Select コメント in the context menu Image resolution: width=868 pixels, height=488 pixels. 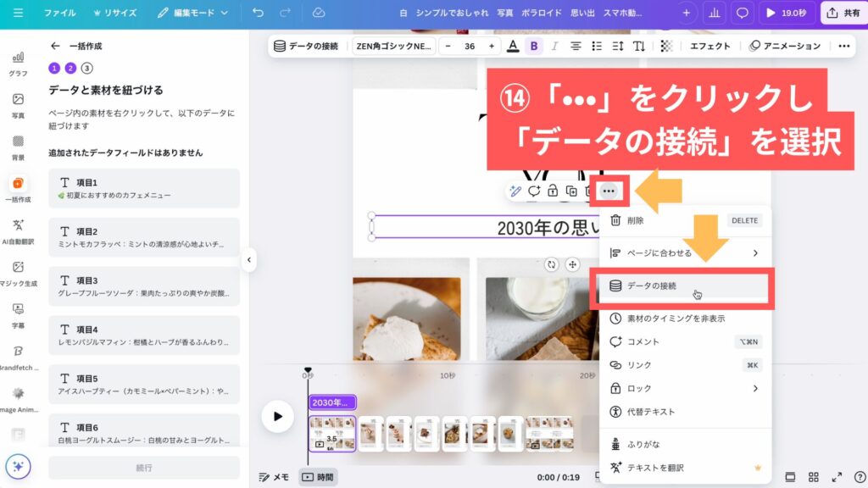coord(685,342)
